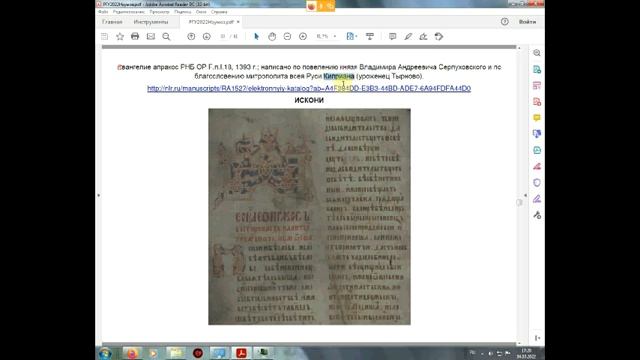Choose the Selection arrow tool
Image resolution: width=640 pixels, height=360 pixels.
tap(256, 37)
